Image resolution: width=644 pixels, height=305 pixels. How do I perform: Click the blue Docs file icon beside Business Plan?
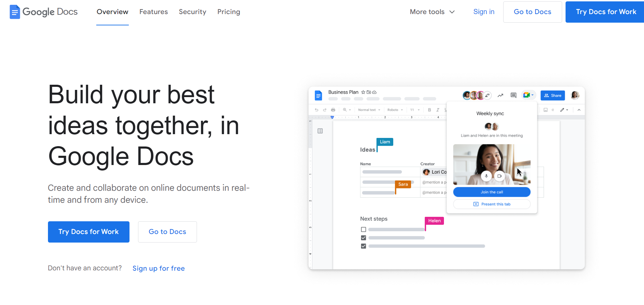319,95
